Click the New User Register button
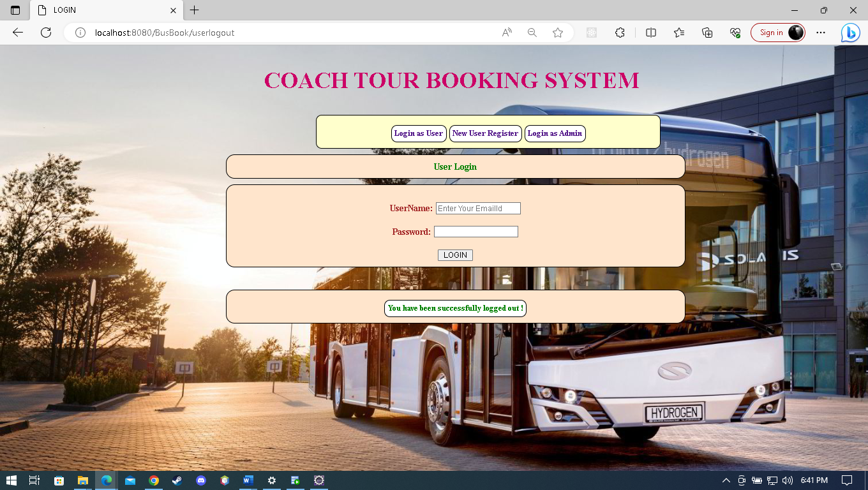The image size is (868, 490). click(x=485, y=133)
